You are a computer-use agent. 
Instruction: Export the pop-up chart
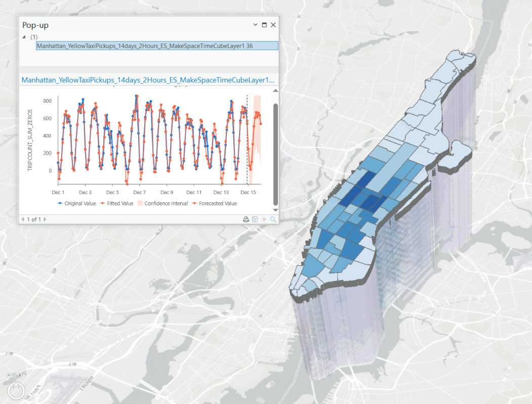click(255, 219)
